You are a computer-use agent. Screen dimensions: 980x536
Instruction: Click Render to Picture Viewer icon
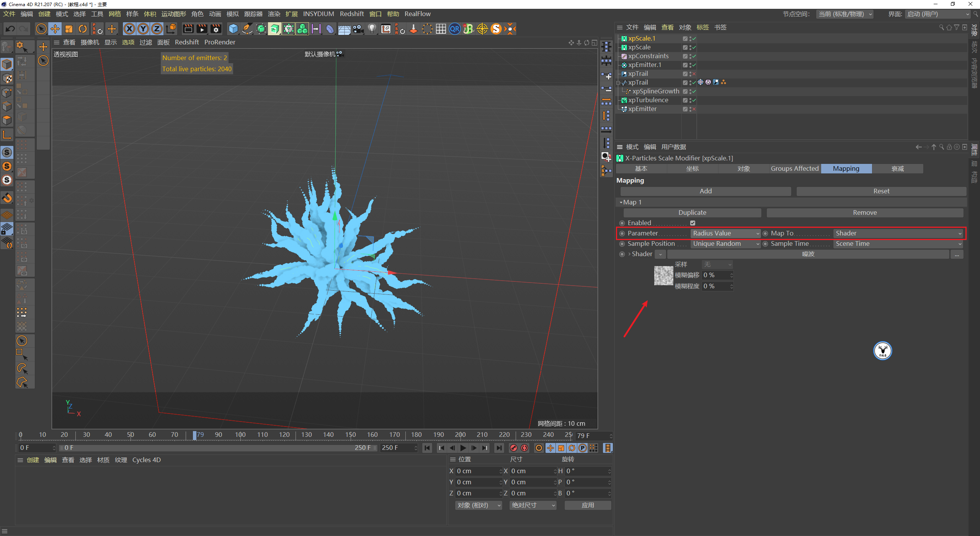point(202,29)
